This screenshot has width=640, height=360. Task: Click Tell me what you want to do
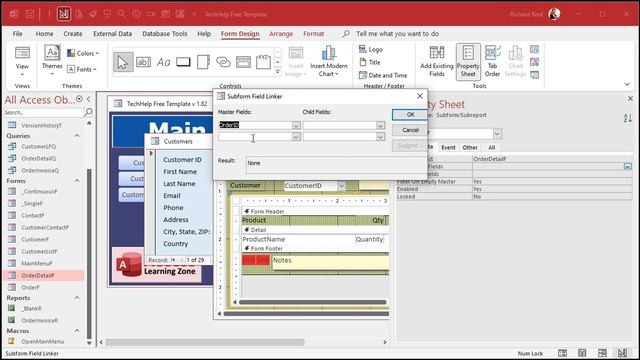[x=398, y=34]
